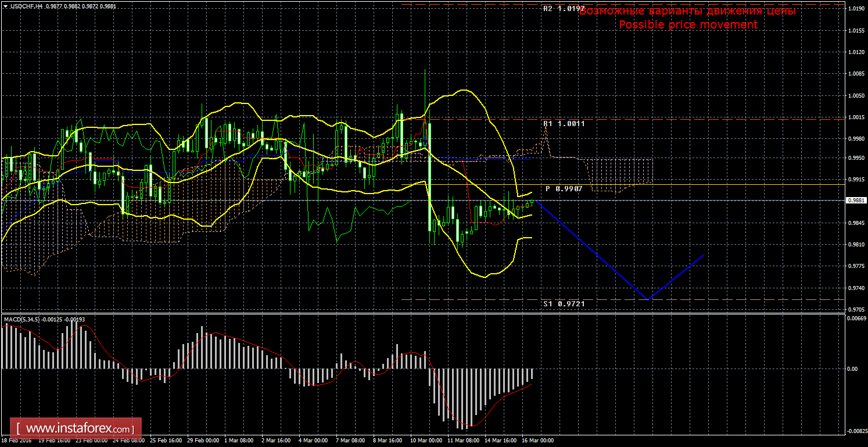Click the S1 0.9721 support level label
The image size is (868, 447).
click(564, 303)
